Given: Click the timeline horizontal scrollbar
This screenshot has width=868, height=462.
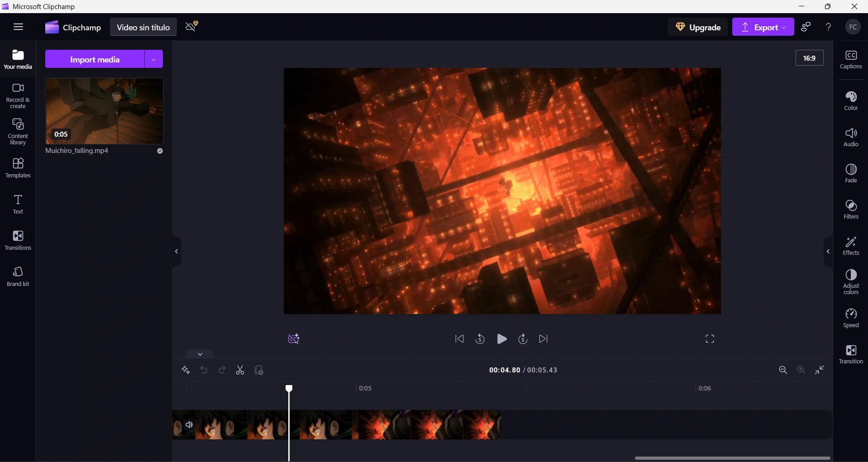Looking at the screenshot, I should (x=732, y=458).
